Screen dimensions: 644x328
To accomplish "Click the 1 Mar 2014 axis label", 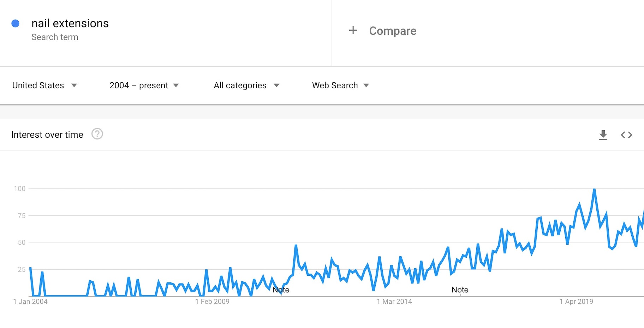I will click(x=394, y=302).
